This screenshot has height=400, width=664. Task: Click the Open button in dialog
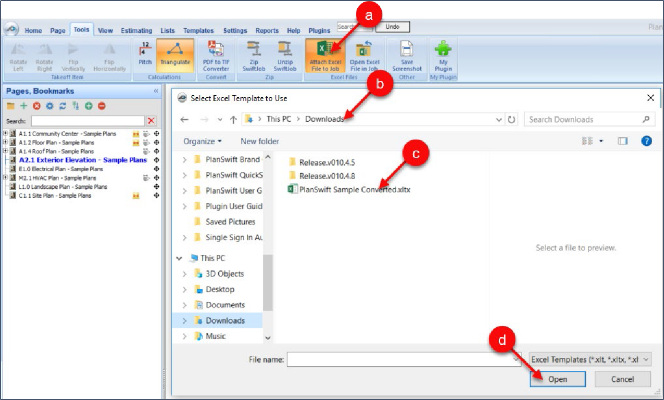[x=558, y=379]
